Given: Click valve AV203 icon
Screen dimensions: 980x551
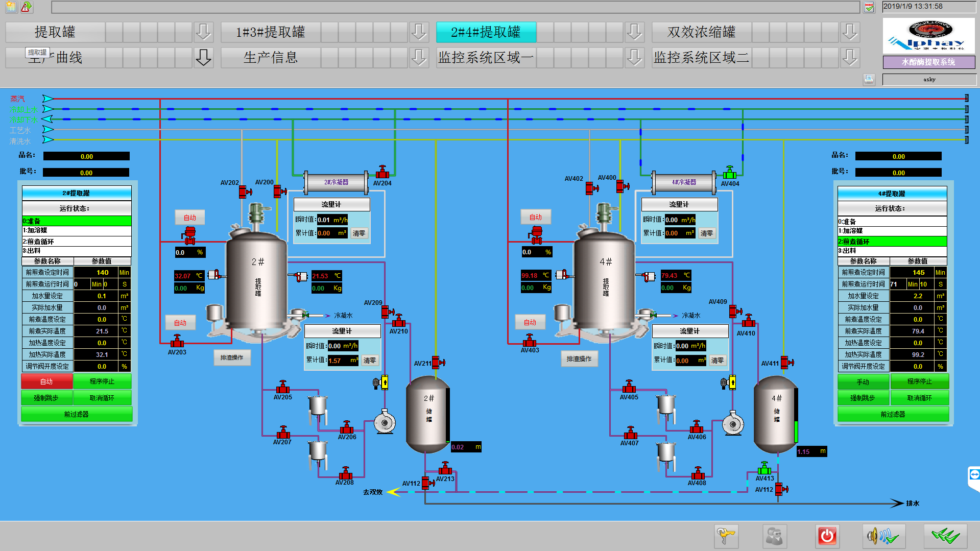Looking at the screenshot, I should (177, 341).
